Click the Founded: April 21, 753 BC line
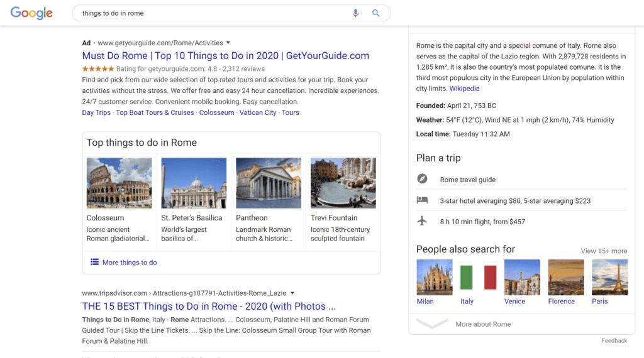The width and height of the screenshot is (644, 358). point(457,106)
